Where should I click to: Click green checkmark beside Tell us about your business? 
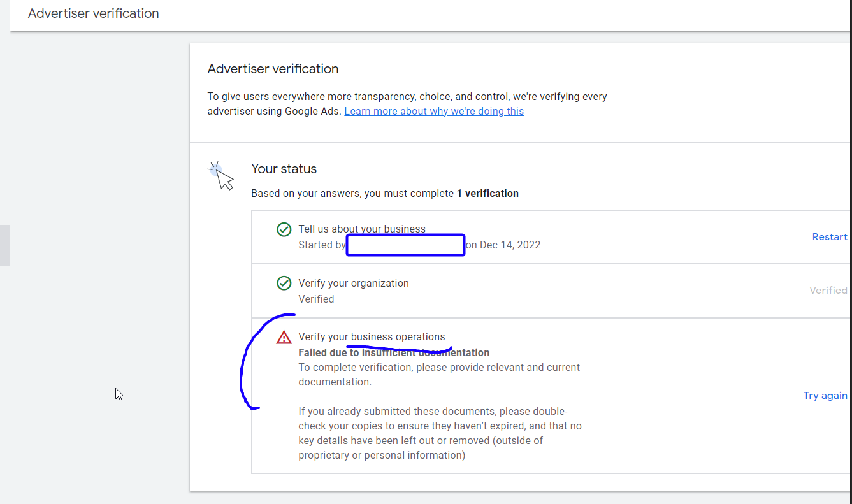(284, 229)
